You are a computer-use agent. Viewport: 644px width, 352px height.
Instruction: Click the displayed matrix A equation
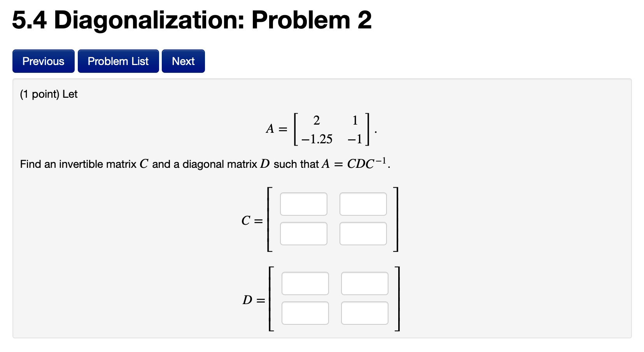[319, 129]
